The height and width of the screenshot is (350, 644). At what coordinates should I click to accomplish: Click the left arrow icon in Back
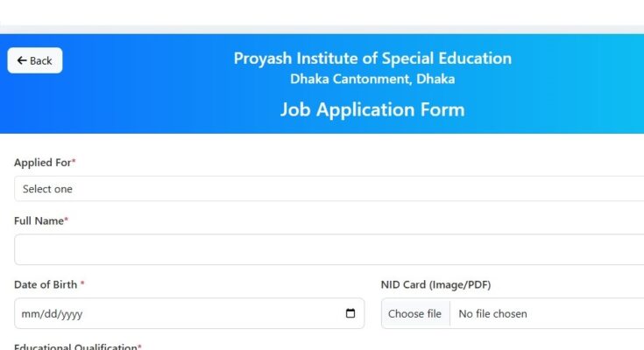pos(22,60)
